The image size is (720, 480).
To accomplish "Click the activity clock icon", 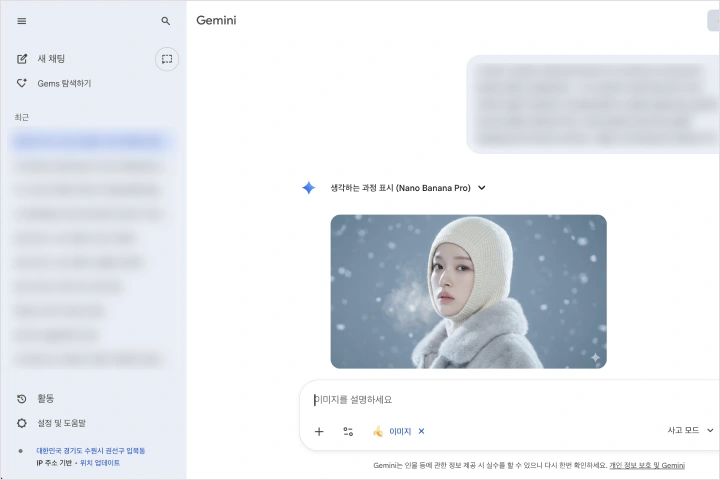I will coord(22,399).
